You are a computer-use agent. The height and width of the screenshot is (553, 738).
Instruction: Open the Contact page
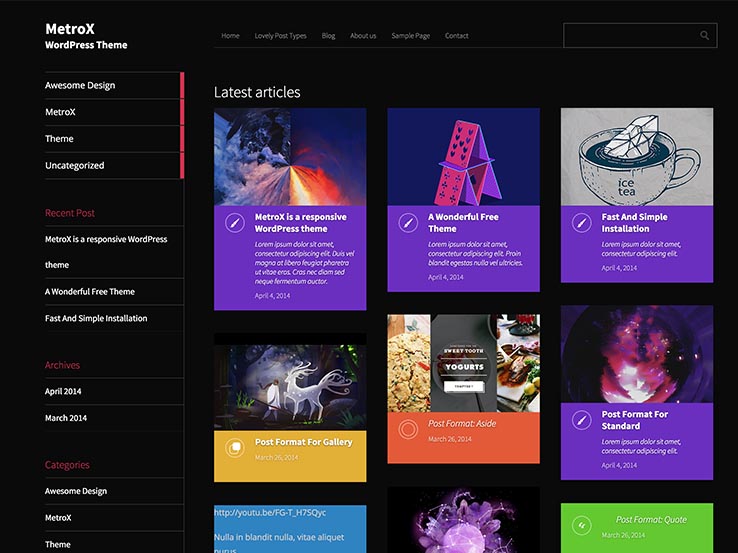coord(457,36)
